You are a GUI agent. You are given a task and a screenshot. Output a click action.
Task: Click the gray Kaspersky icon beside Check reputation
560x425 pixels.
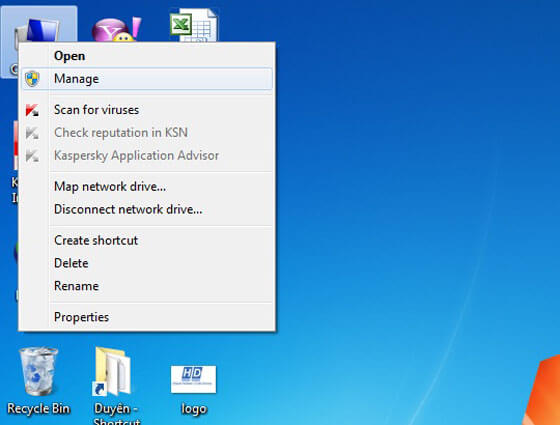(32, 133)
